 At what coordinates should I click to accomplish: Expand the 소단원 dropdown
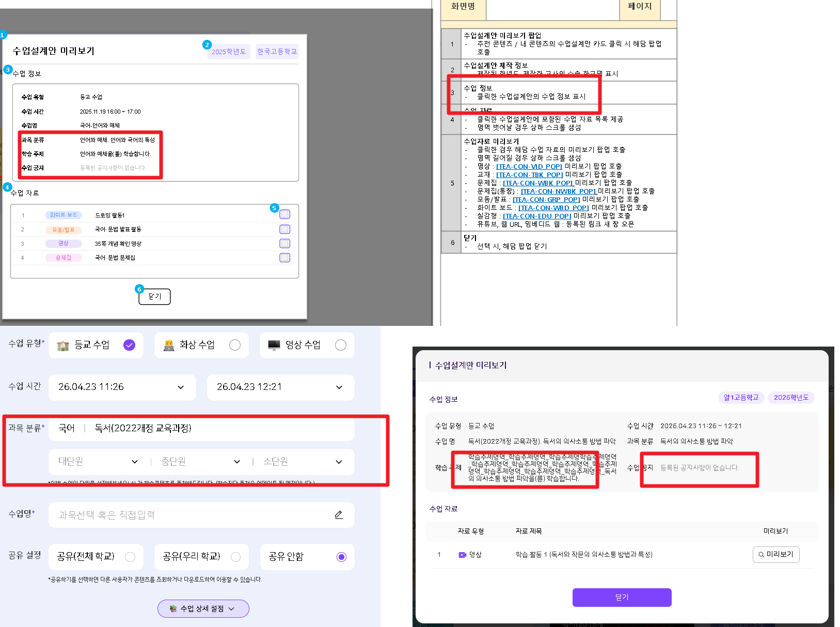[x=303, y=462]
